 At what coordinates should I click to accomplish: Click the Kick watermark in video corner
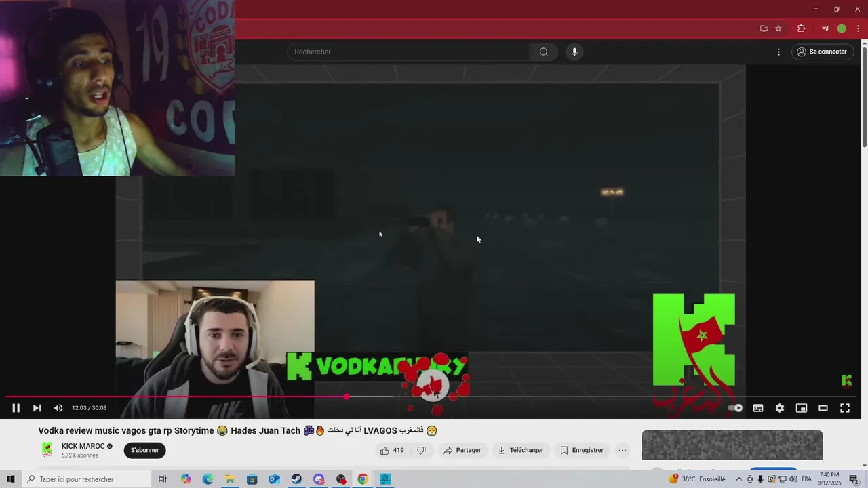(846, 380)
